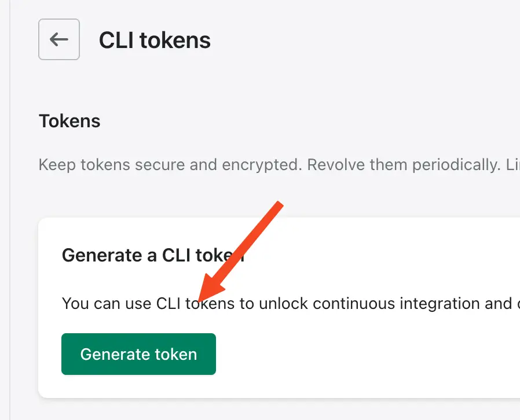Click 'Keep tokens secure' description text
The image size is (520, 420).
click(110, 164)
